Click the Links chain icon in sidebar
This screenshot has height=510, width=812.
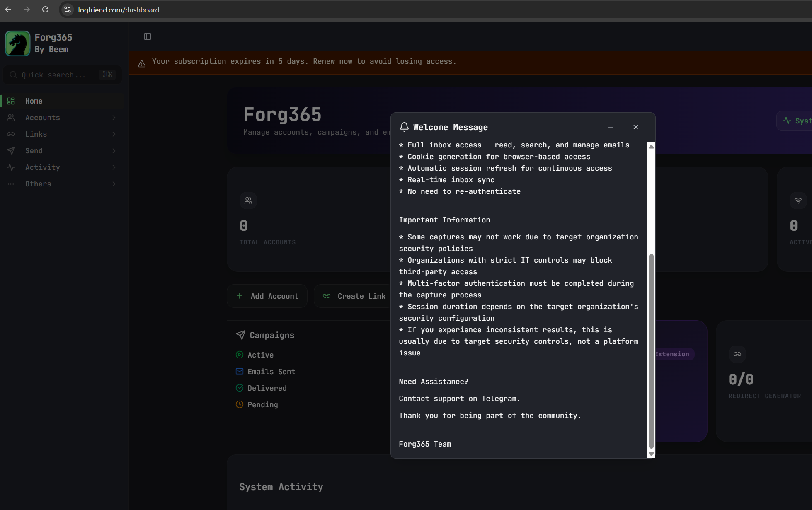[x=11, y=134]
